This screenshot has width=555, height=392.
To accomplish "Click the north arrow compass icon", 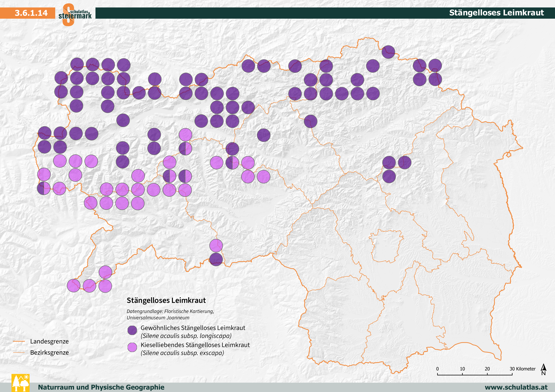I will pyautogui.click(x=544, y=369).
